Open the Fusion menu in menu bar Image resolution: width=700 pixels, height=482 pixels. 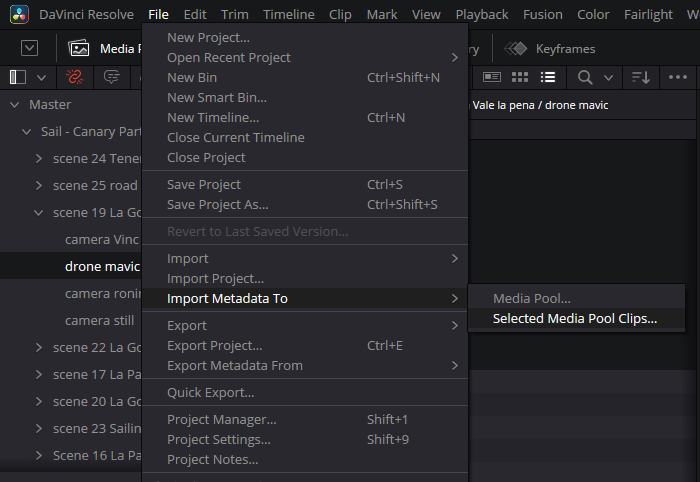tap(544, 14)
